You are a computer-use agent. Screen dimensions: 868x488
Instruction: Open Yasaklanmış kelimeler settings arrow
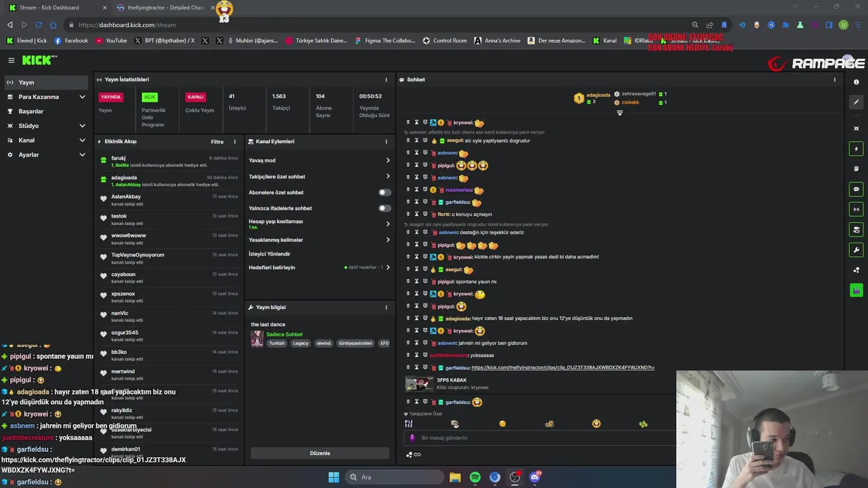click(x=388, y=240)
